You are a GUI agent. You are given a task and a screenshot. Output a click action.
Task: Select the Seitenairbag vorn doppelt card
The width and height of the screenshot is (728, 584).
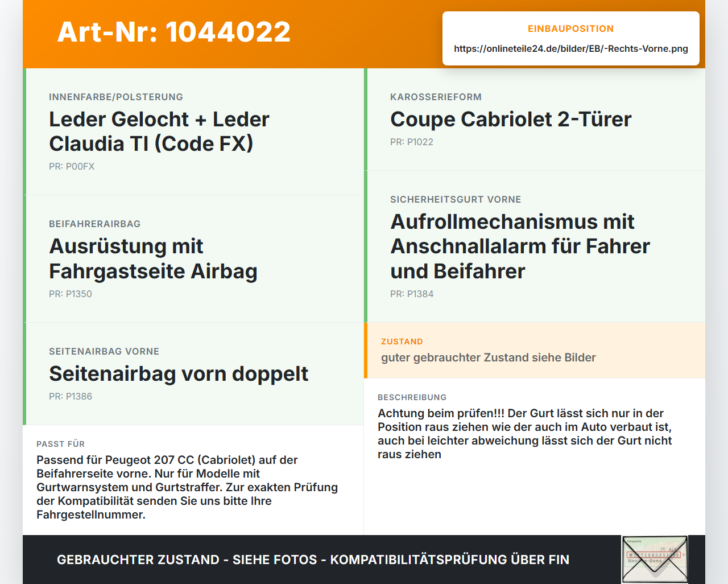pos(193,374)
